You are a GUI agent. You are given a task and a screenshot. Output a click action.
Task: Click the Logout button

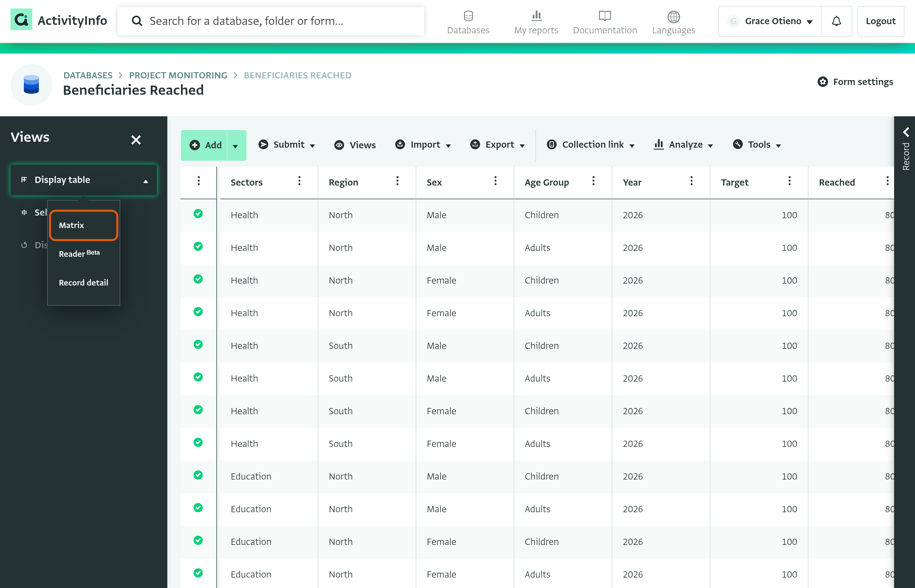(881, 21)
